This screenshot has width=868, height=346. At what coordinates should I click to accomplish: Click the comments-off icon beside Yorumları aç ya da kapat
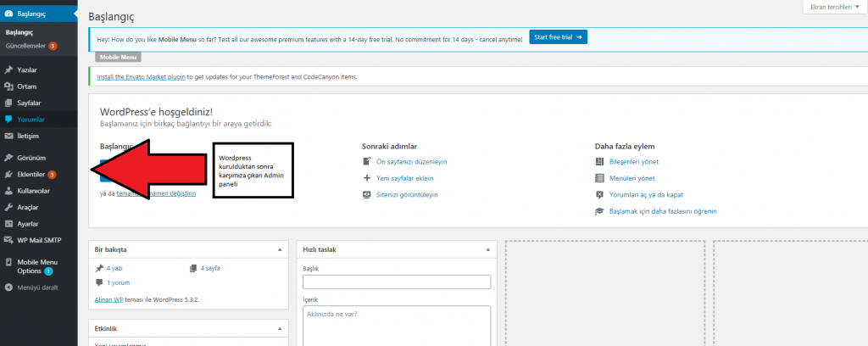coord(599,195)
